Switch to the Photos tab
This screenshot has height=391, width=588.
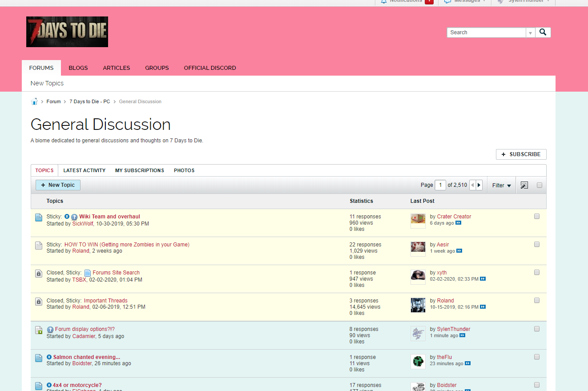click(x=184, y=170)
